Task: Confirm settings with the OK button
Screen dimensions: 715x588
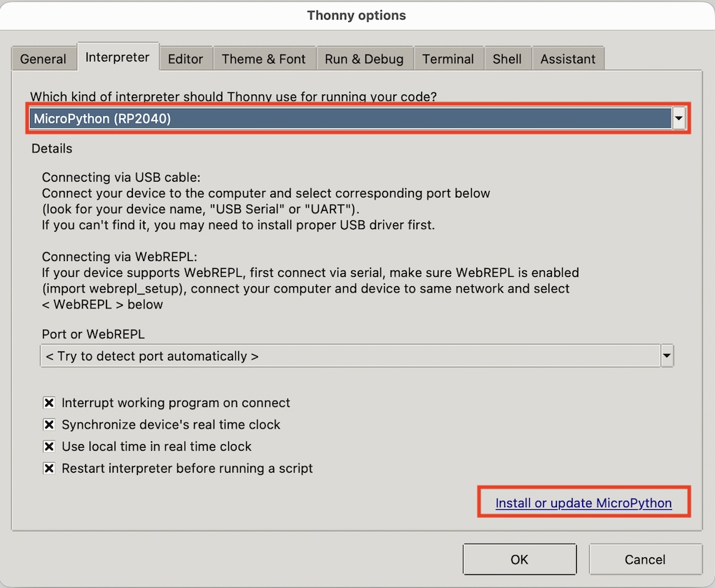Action: click(x=519, y=559)
